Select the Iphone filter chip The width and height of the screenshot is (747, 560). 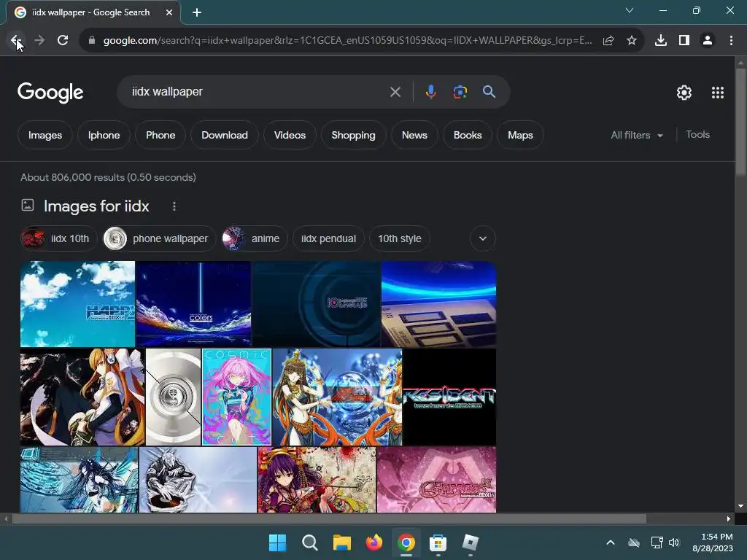pyautogui.click(x=104, y=135)
